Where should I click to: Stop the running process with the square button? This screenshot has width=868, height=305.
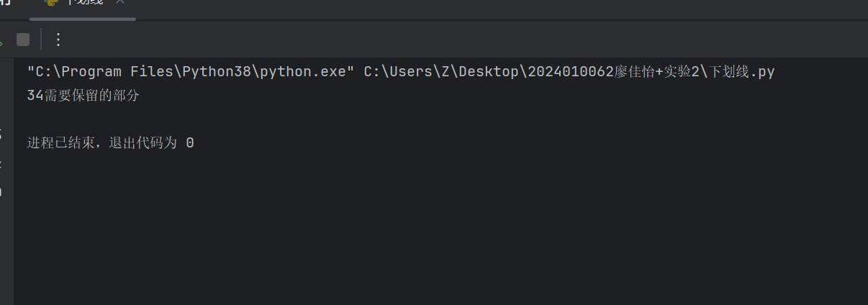click(23, 40)
